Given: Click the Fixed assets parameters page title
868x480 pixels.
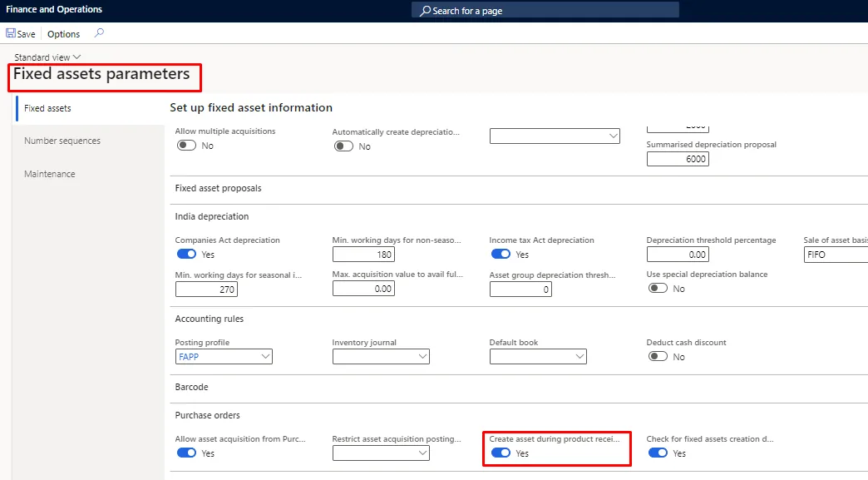Looking at the screenshot, I should pos(101,74).
